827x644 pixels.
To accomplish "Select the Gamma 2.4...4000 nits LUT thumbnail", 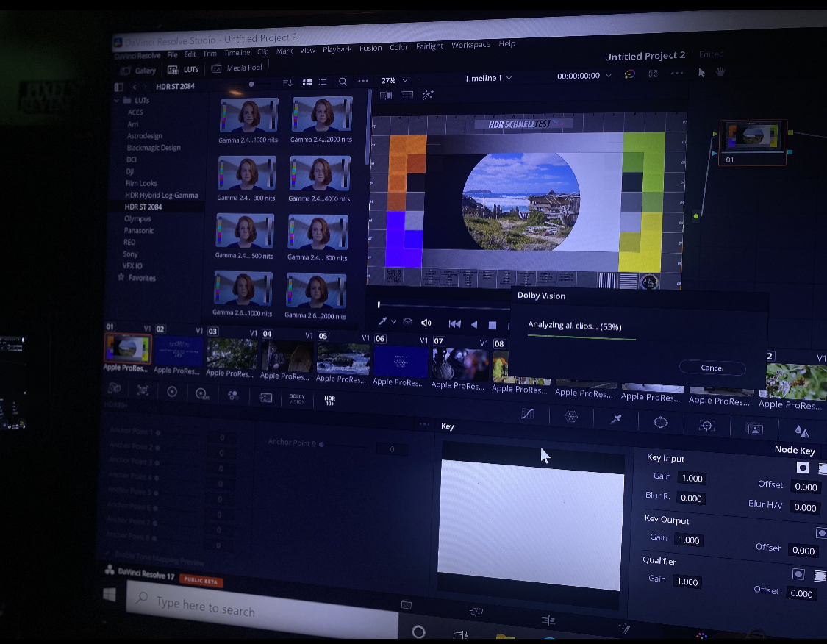I will [320, 174].
